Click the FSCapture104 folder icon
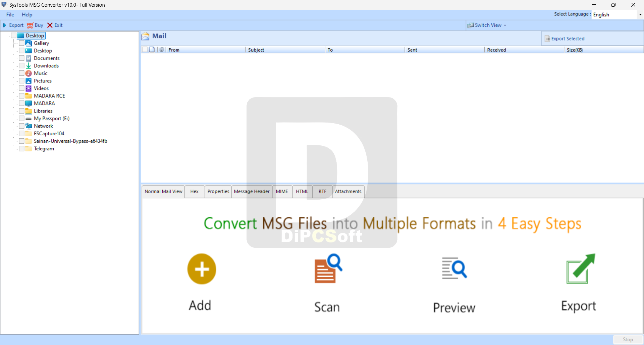Screen dimensions: 644x345 [29, 134]
